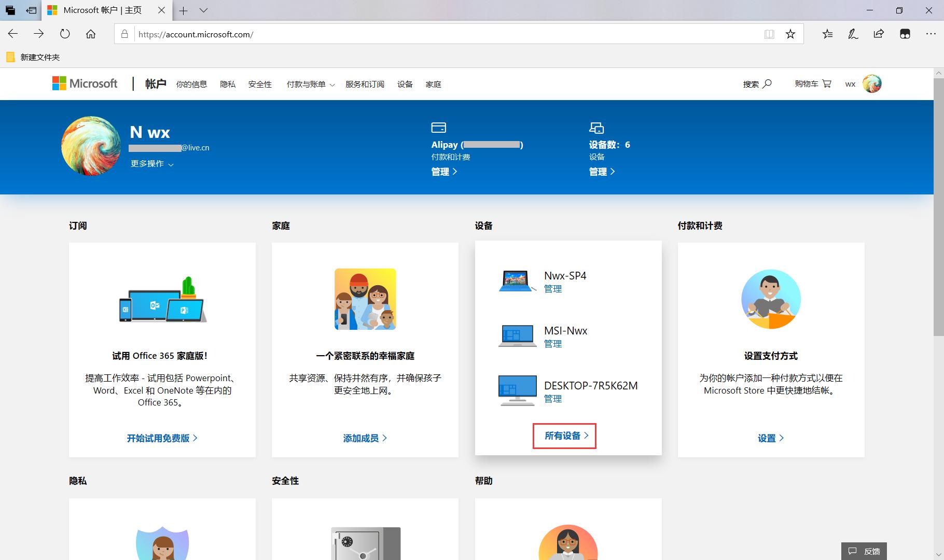Click 添加成员 in the family card
Screen dimensions: 944x560
(x=364, y=438)
